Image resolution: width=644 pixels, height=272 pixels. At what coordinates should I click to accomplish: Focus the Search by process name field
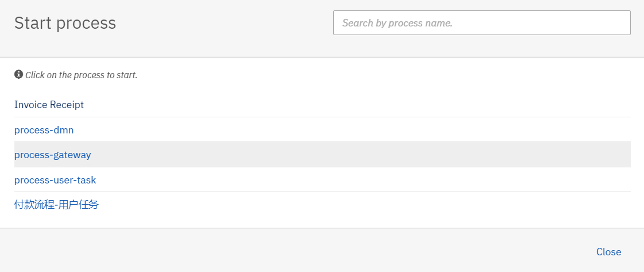[x=482, y=22]
